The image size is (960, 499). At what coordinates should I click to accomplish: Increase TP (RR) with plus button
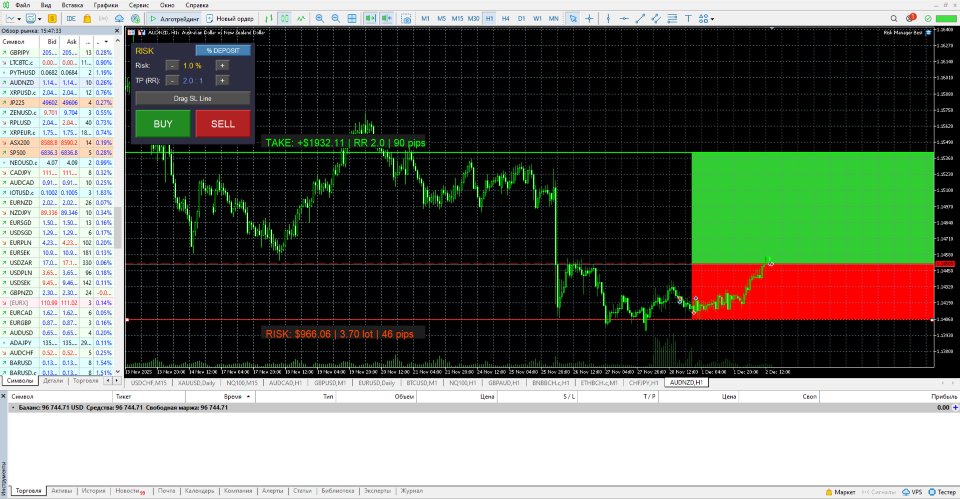222,80
